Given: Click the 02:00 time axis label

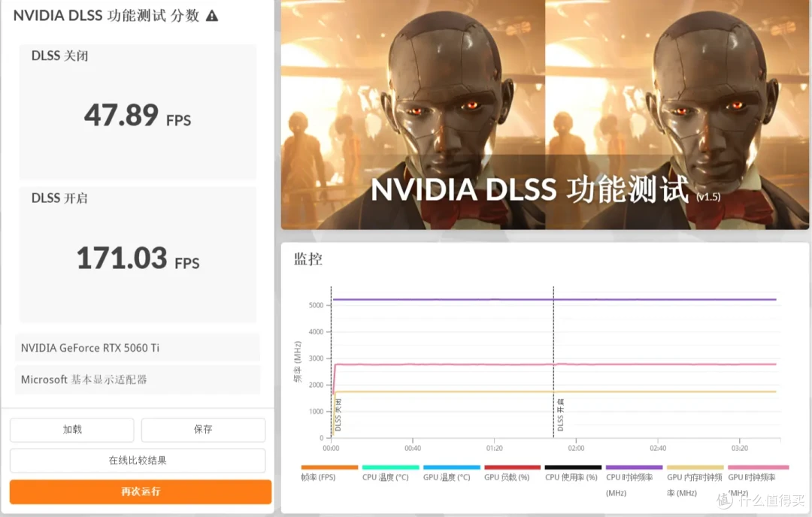Looking at the screenshot, I should (576, 448).
